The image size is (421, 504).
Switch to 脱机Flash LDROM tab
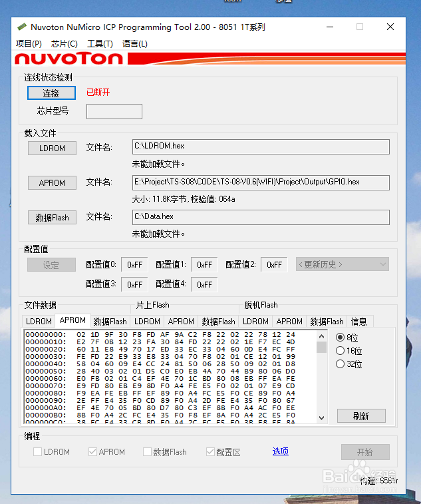coord(255,322)
